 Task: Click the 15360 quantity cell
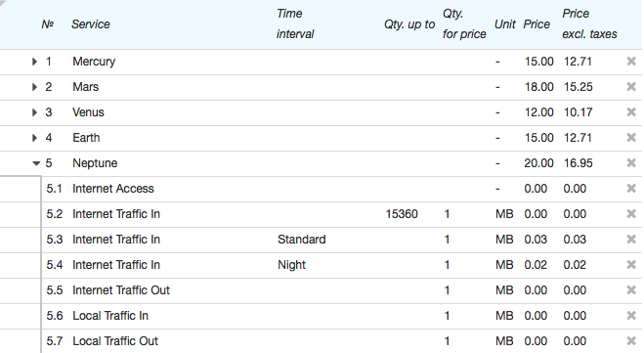pyautogui.click(x=402, y=214)
